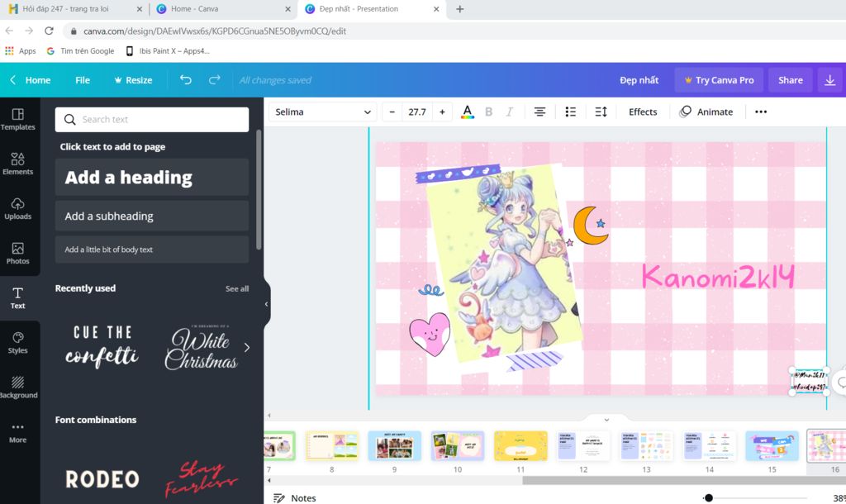Open the File menu

click(x=83, y=80)
